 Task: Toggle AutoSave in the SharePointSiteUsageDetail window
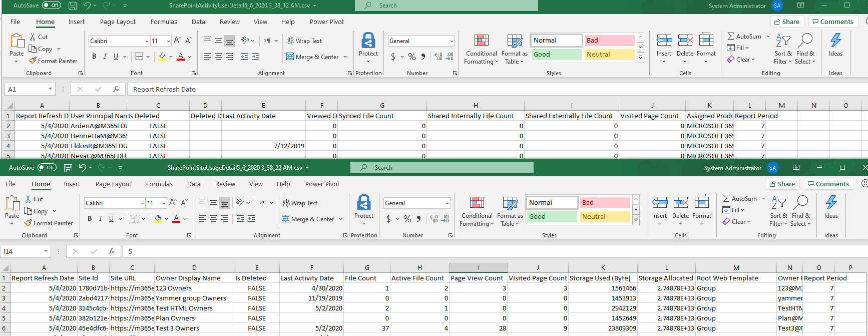tap(47, 168)
